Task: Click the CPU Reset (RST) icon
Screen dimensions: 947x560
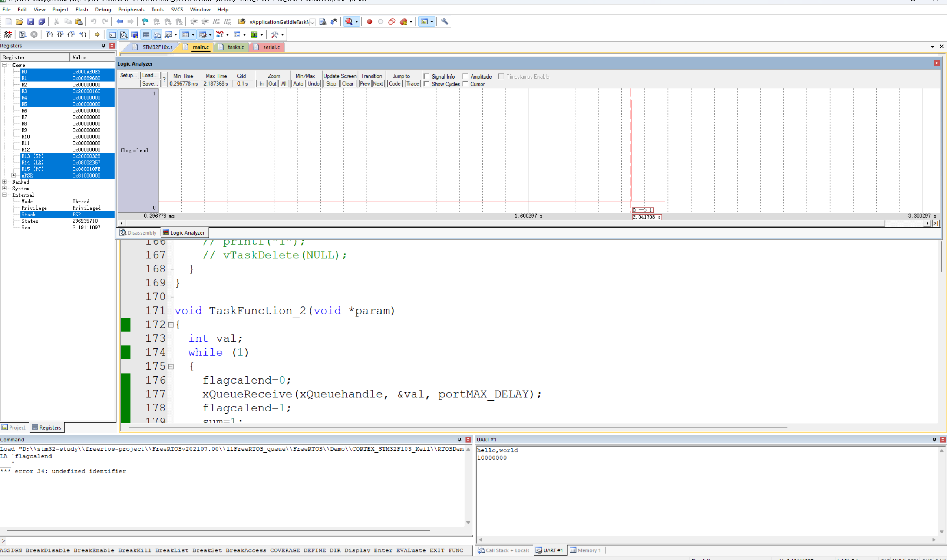Action: [x=8, y=35]
